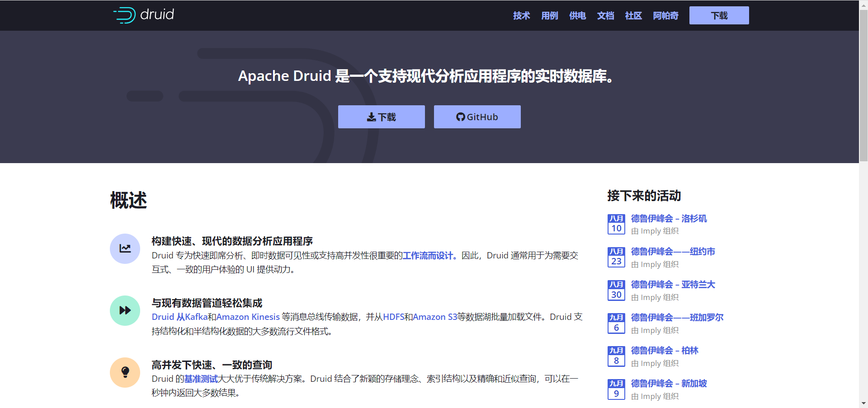Click the GitHub button in the hero
The image size is (868, 408).
tap(477, 117)
